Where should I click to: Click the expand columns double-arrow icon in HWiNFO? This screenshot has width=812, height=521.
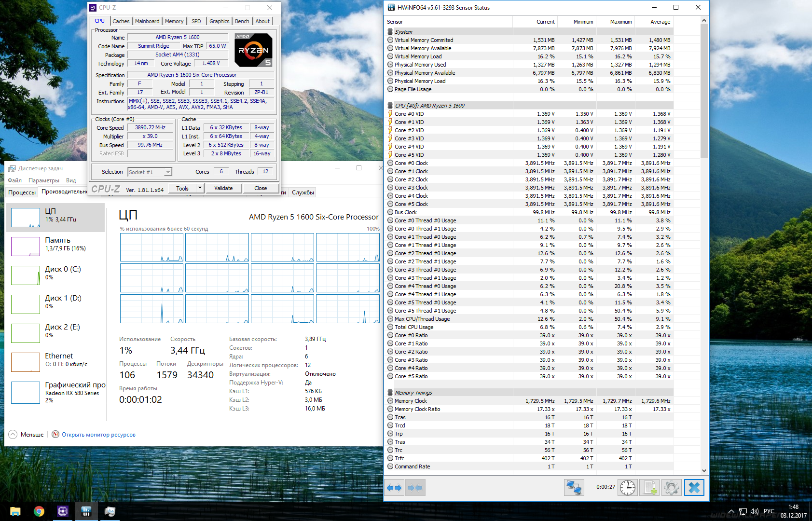[394, 488]
